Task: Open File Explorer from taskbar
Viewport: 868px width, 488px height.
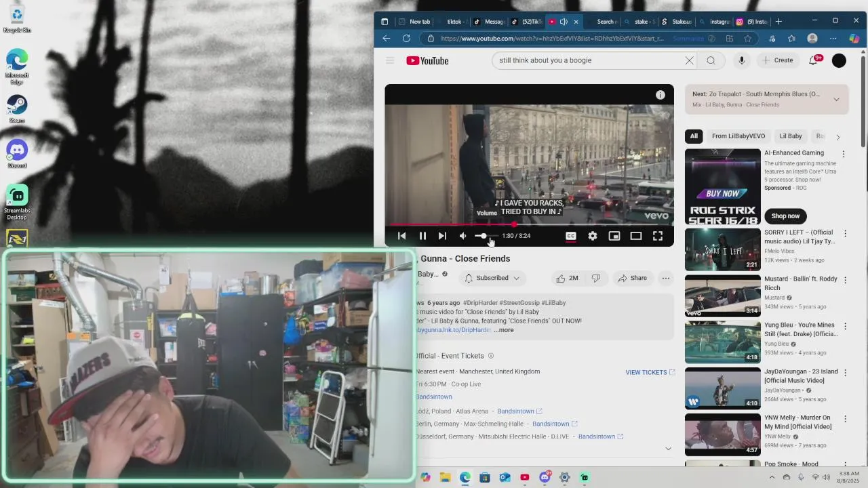Action: coord(445,477)
